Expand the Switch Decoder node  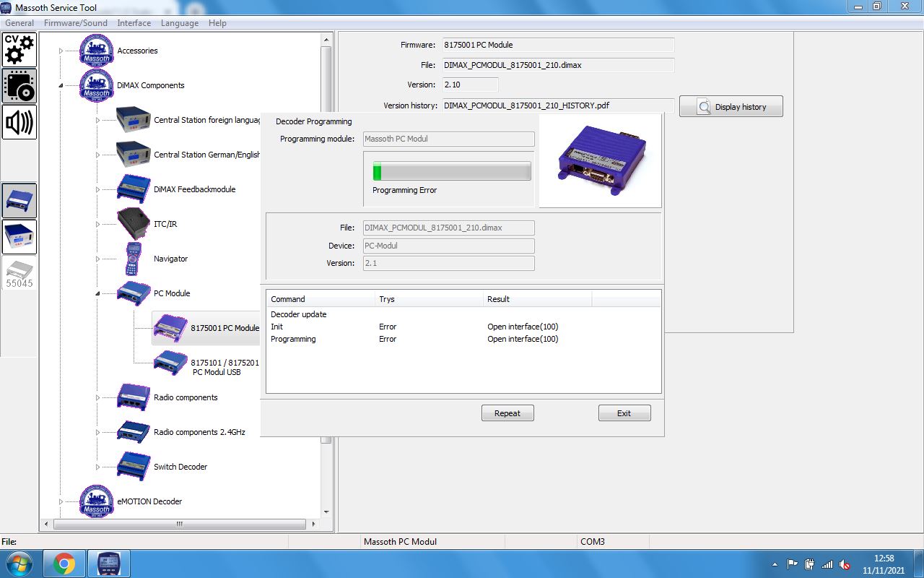pos(97,467)
